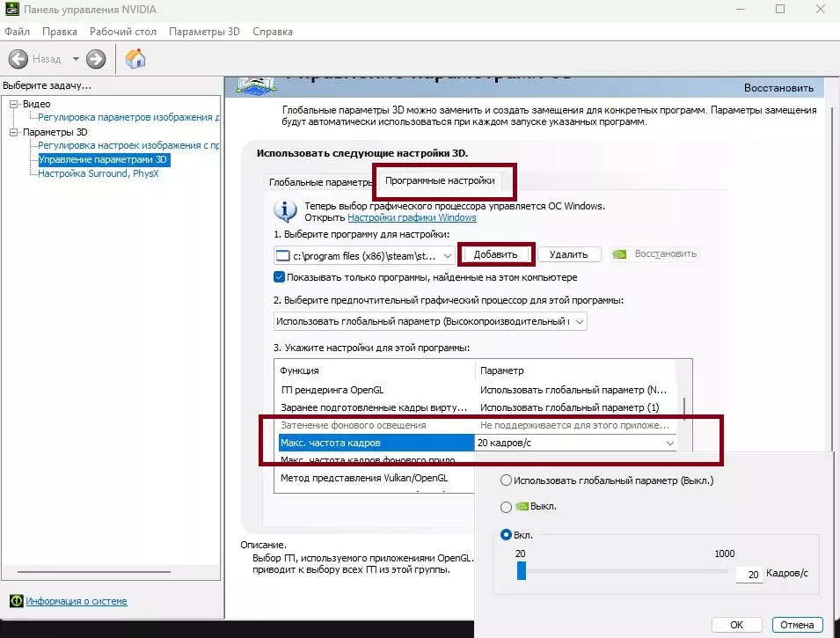Viewport: 840px width, 638px height.
Task: Open the Рабочий стол menu
Action: (122, 32)
